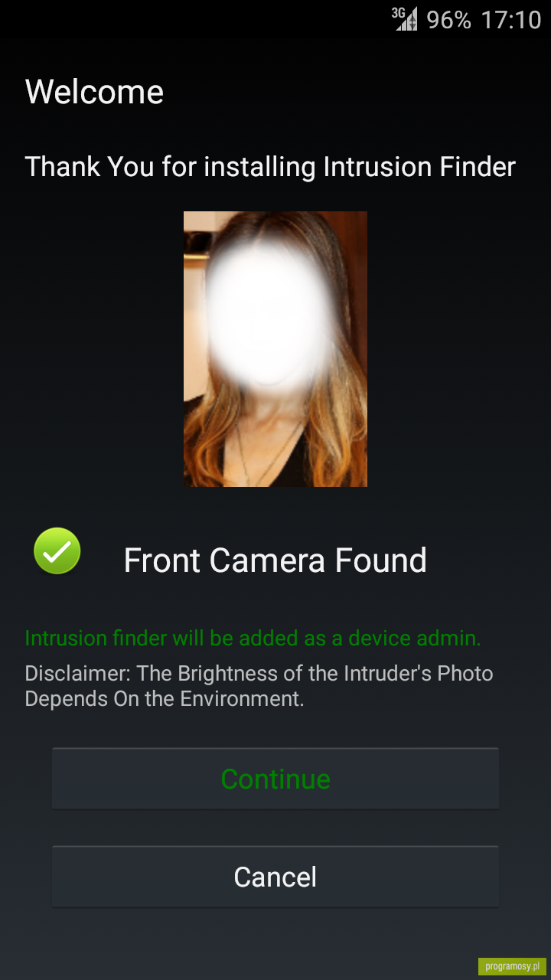This screenshot has width=551, height=980.
Task: Tap the Welcome heading
Action: pyautogui.click(x=94, y=93)
